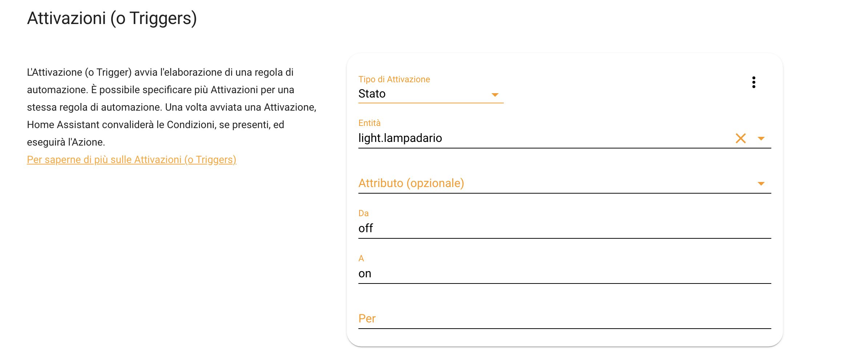Open the Per saperne di più Triggers link
This screenshot has width=868, height=353.
coord(132,160)
